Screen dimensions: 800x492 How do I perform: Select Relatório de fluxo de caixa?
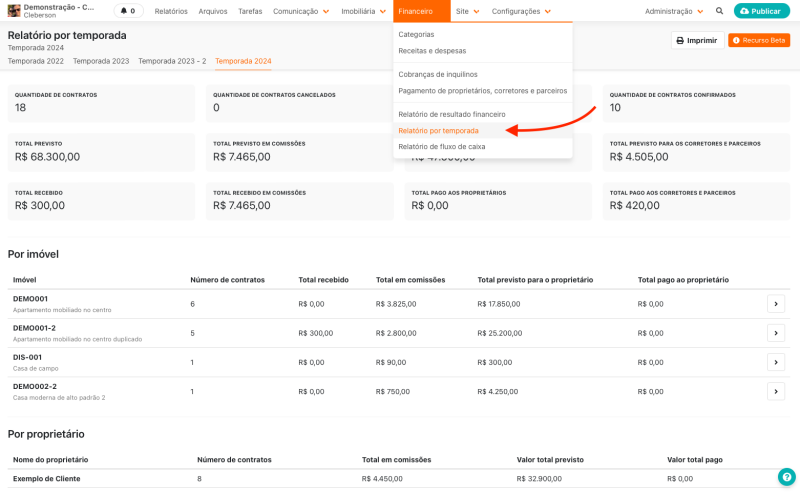click(441, 146)
